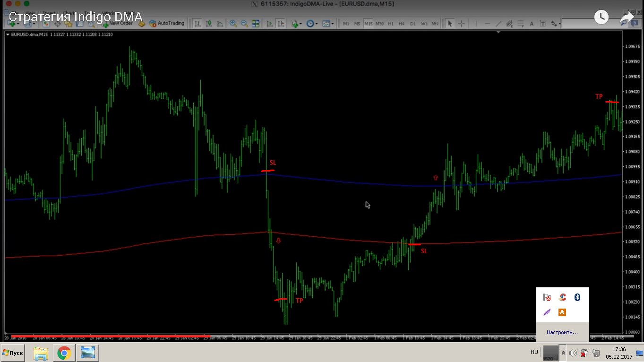The width and height of the screenshot is (644, 362).
Task: Toggle chart auto scroll icon
Action: pyautogui.click(x=269, y=24)
